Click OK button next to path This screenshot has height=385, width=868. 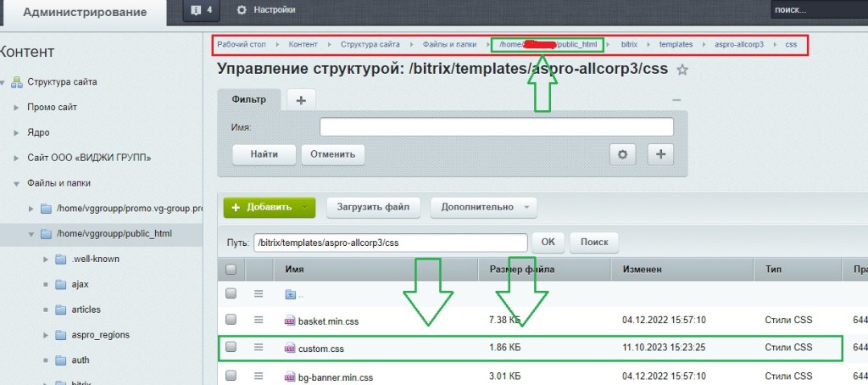(x=548, y=242)
